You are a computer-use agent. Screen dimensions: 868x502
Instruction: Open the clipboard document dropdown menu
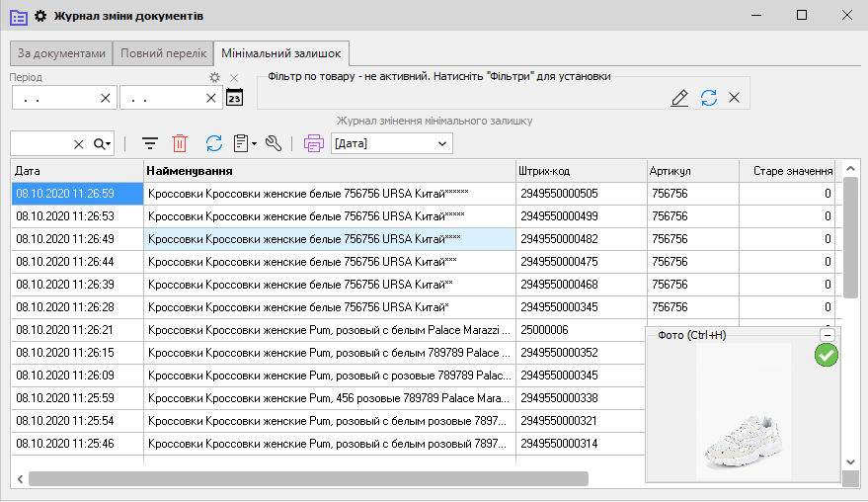pos(244,144)
